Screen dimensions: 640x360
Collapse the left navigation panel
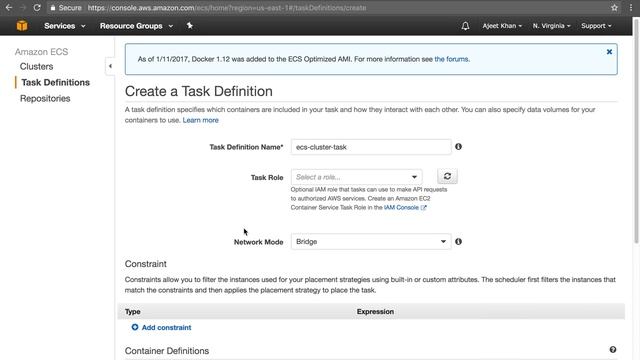(110, 66)
